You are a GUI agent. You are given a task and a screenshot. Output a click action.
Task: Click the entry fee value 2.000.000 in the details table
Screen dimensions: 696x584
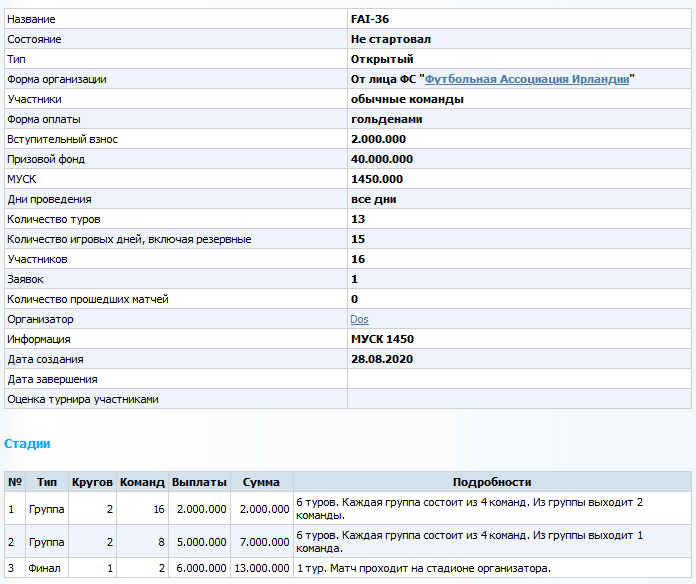coord(378,139)
